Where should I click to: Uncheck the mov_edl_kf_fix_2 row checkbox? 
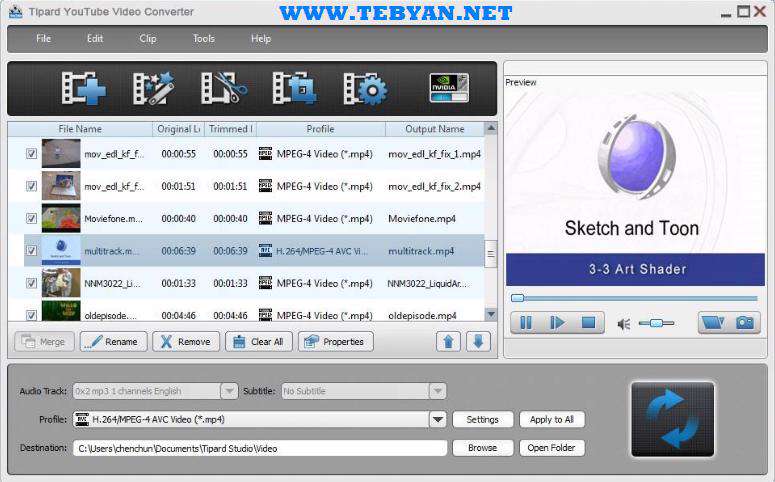[x=31, y=186]
